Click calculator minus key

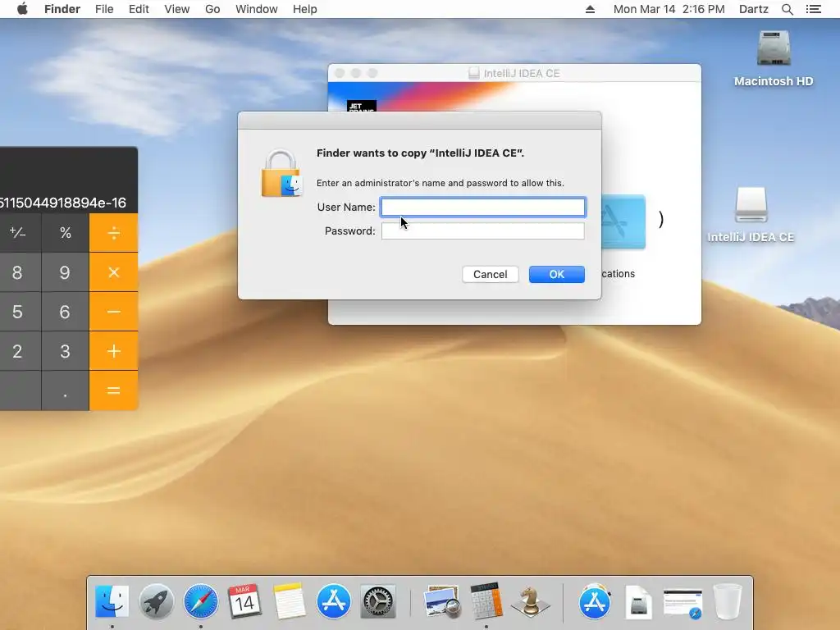(113, 312)
